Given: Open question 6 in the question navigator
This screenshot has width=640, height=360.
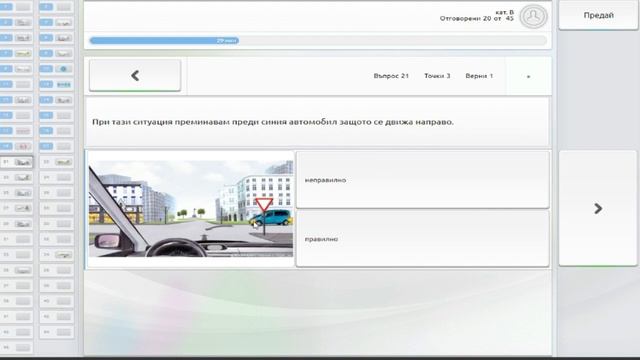Looking at the screenshot, I should pos(56,38).
